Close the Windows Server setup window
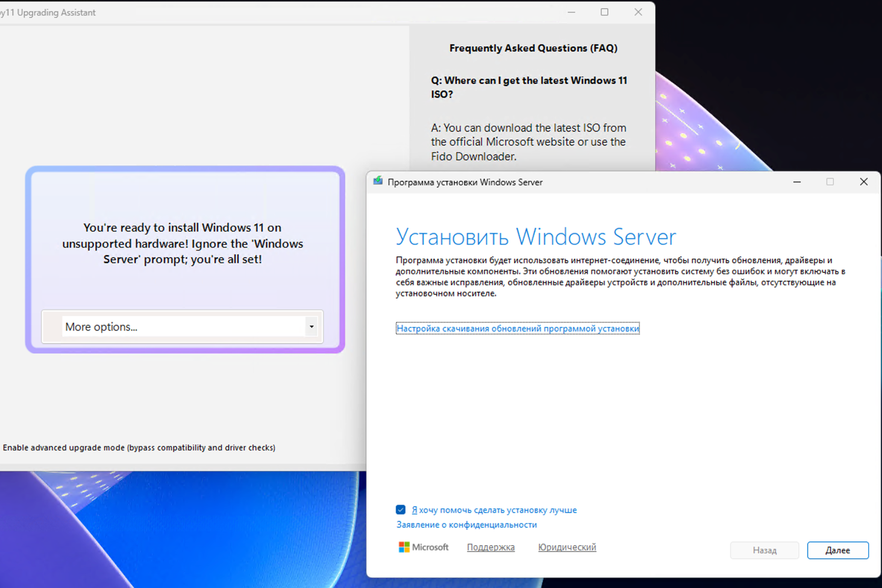 pyautogui.click(x=864, y=182)
